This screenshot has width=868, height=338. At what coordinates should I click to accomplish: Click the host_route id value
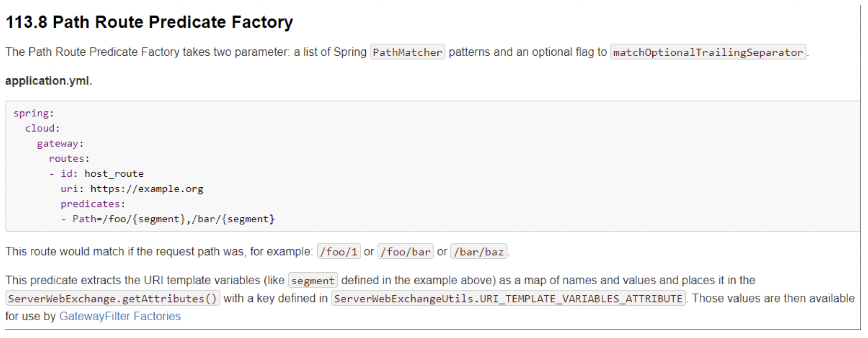[114, 174]
